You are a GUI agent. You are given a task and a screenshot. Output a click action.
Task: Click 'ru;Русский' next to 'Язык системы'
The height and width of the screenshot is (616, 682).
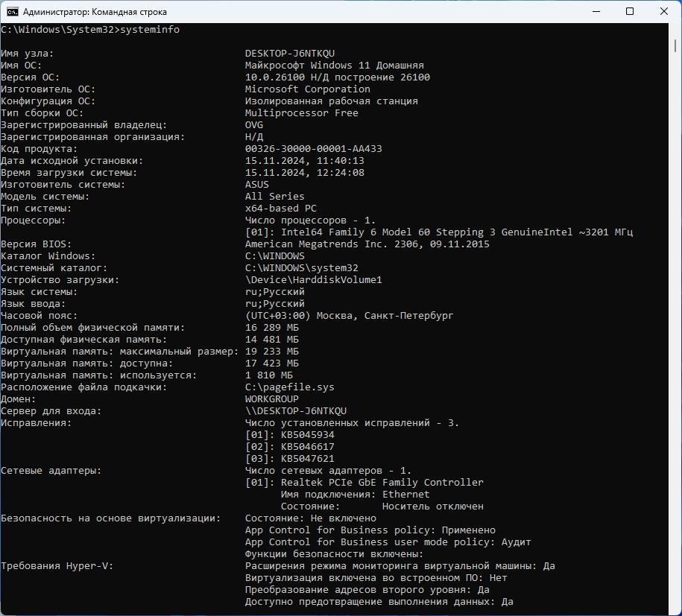[274, 292]
